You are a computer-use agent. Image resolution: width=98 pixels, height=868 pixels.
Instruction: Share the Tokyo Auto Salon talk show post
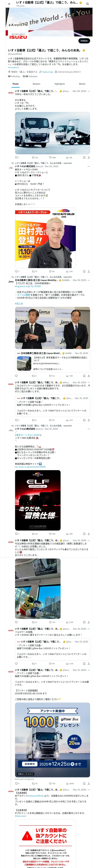click(x=89, y=271)
